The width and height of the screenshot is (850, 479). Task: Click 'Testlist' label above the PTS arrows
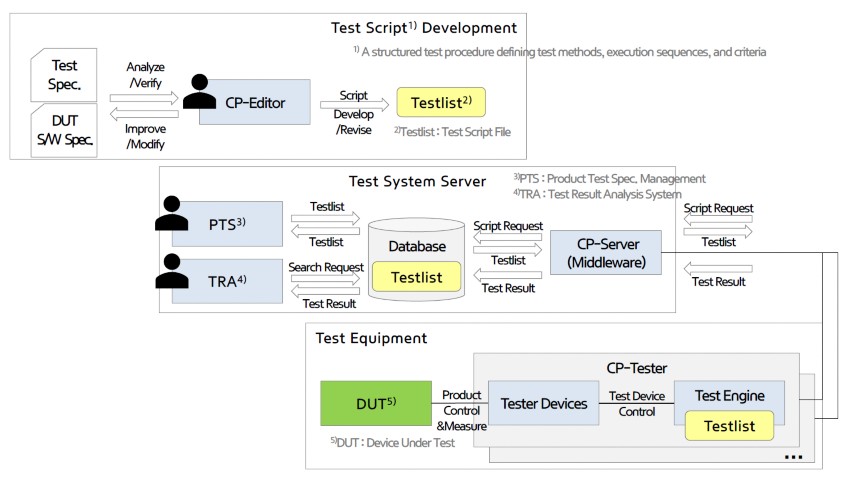click(327, 206)
